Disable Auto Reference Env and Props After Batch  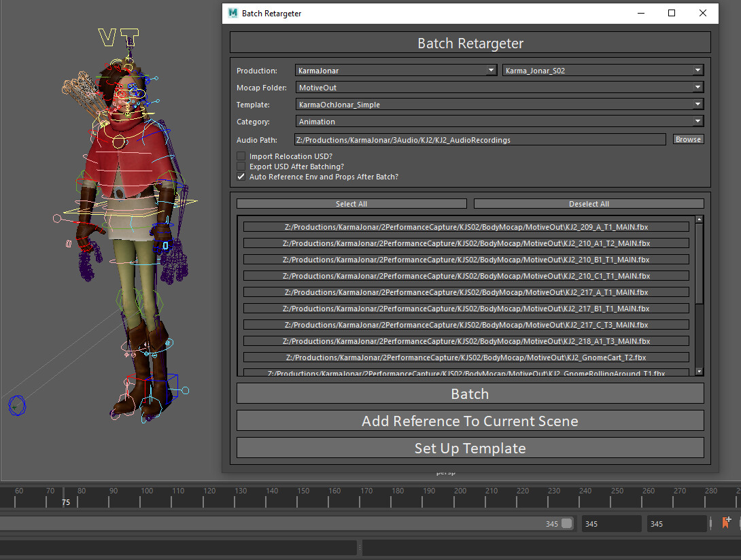(241, 177)
